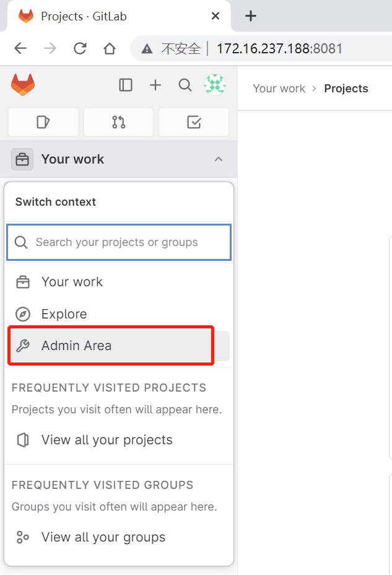Image resolution: width=392 pixels, height=575 pixels.
Task: Click the browser home icon
Action: (110, 48)
